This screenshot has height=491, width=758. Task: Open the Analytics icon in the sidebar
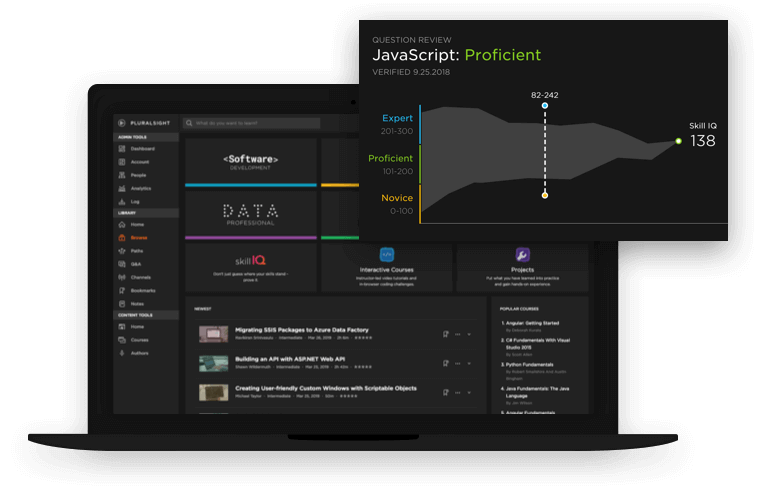coord(121,188)
